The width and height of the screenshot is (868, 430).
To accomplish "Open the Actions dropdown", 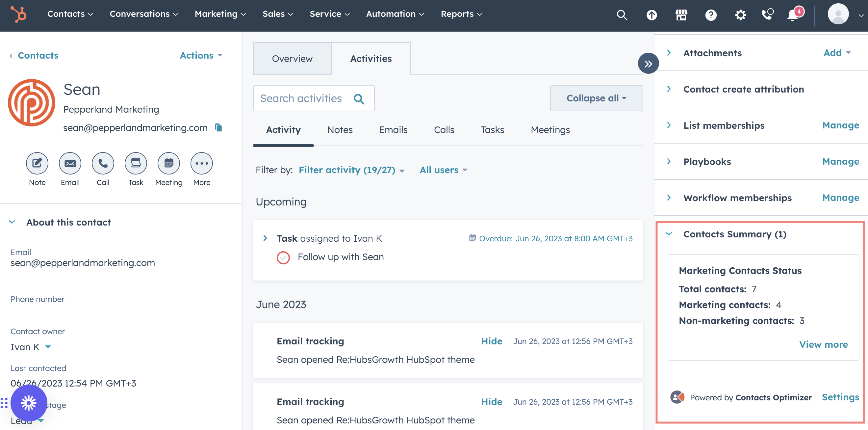I will click(201, 55).
